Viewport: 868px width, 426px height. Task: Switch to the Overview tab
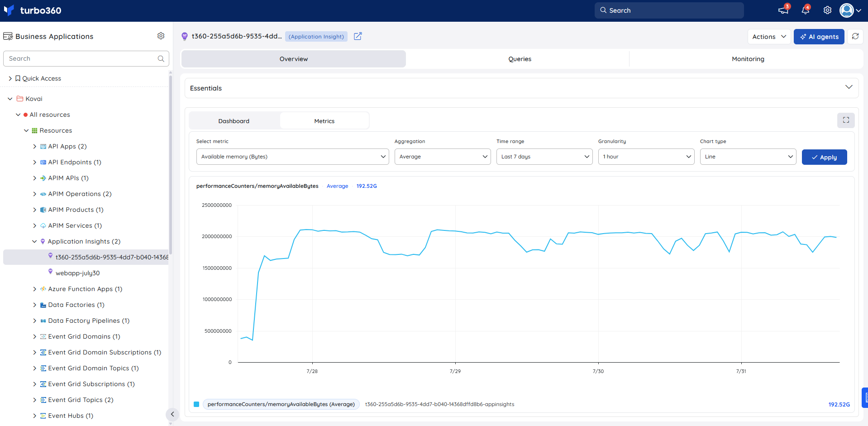click(x=294, y=59)
